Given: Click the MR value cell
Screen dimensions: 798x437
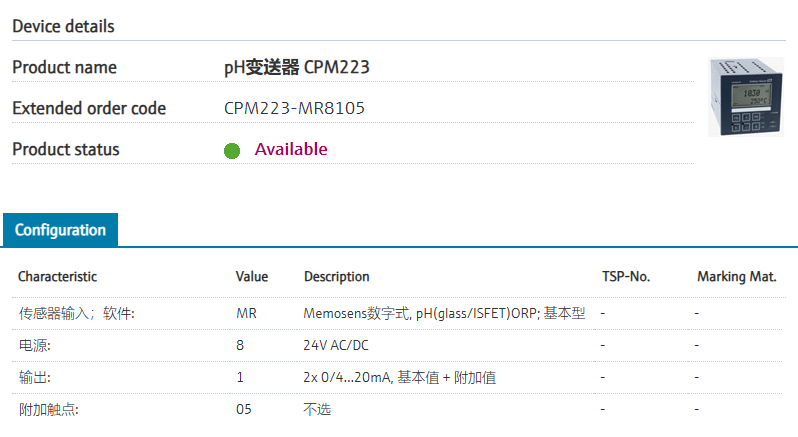Looking at the screenshot, I should pos(246,313).
